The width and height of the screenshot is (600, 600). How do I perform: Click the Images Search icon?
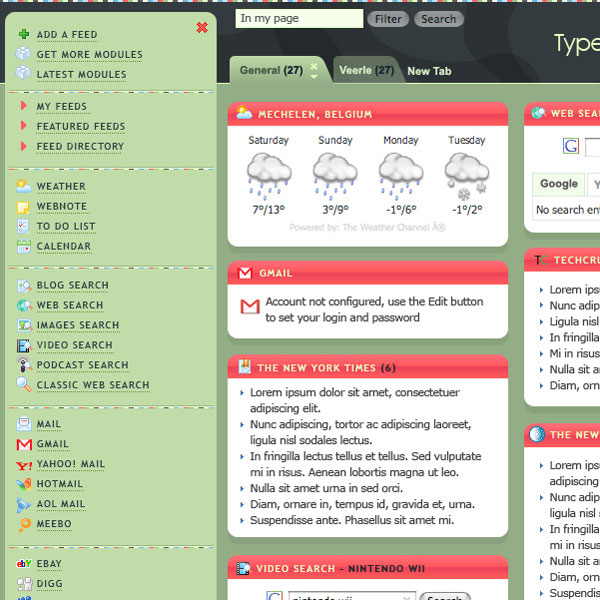tap(24, 325)
